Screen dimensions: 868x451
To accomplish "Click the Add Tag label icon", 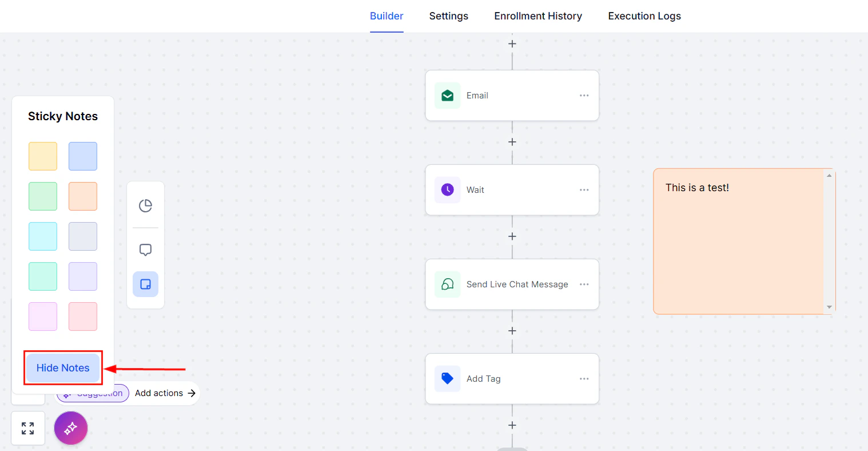I will (447, 378).
